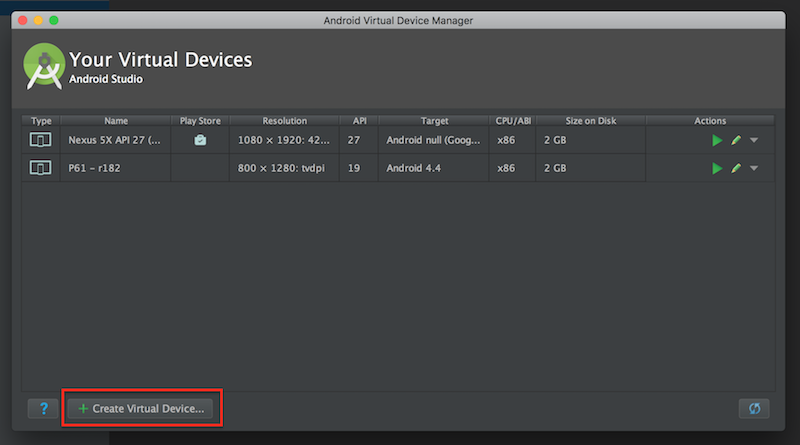Sort by Size on Disk column header

click(x=591, y=121)
